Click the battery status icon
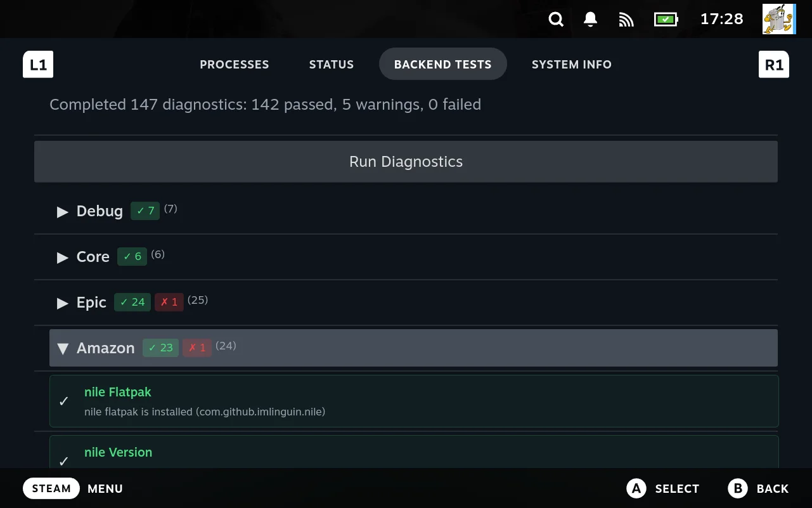 coord(666,20)
